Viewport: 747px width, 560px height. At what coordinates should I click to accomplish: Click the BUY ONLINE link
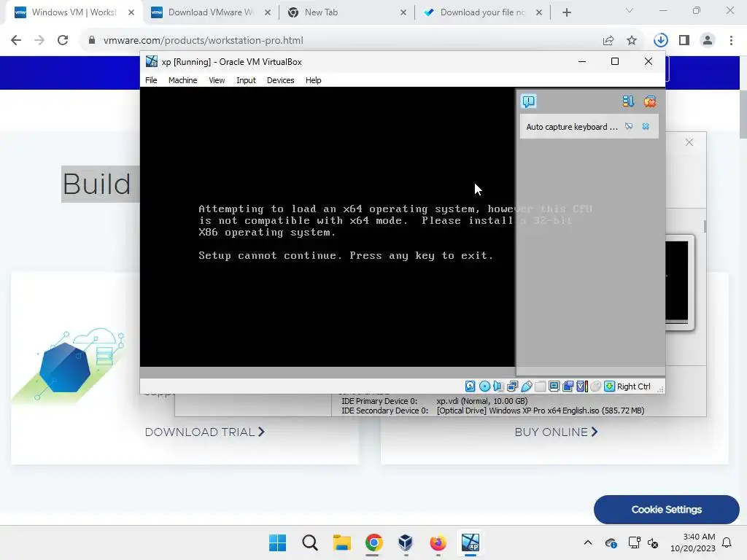[x=556, y=432]
